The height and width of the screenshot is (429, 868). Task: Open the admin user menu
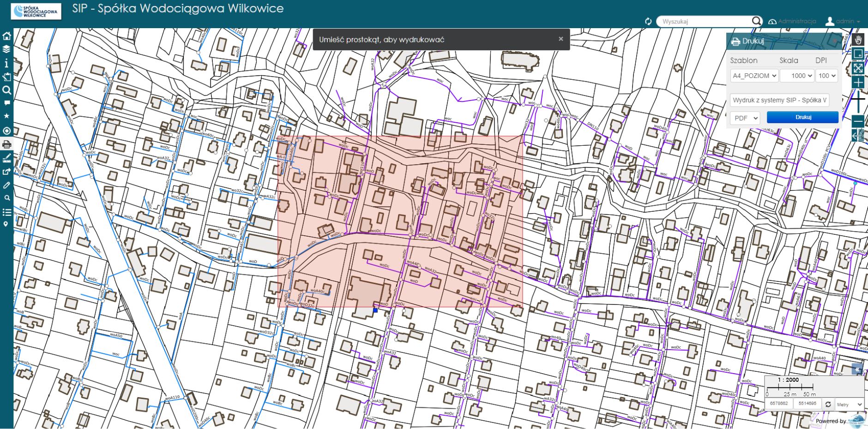coord(843,21)
